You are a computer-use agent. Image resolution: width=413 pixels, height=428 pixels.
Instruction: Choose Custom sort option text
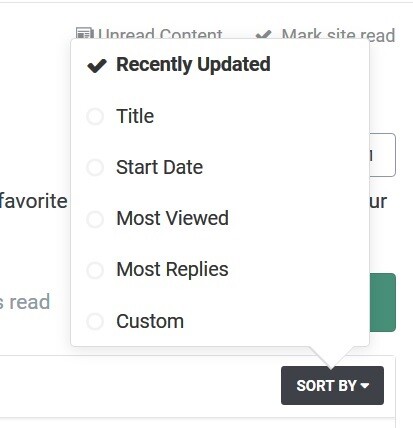coord(150,321)
